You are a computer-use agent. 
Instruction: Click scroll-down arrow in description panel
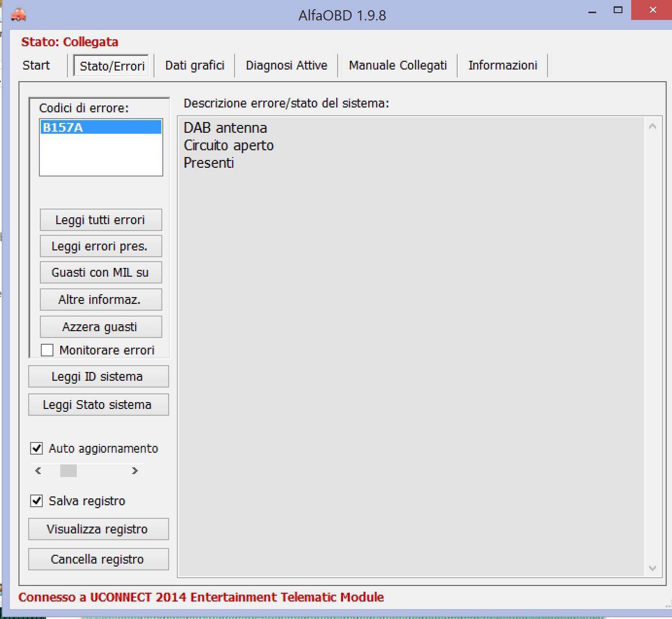click(653, 568)
